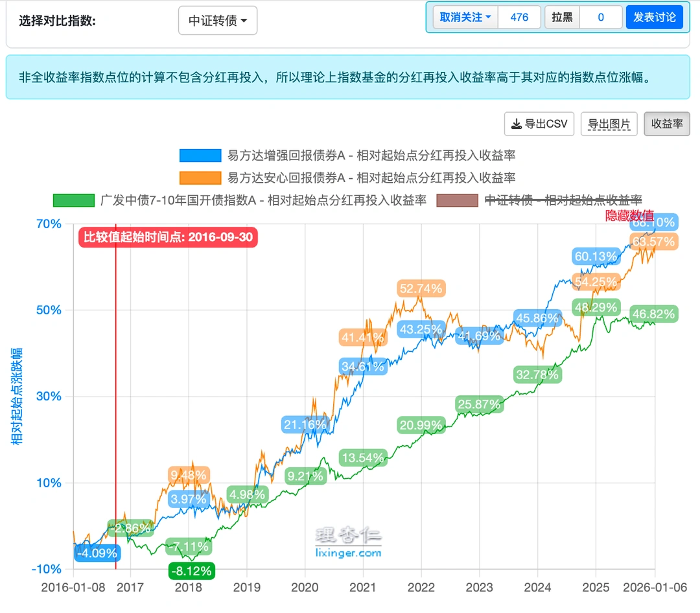Click the 相对起始点涨跌幅 y-axis title
The image size is (700, 613).
(x=16, y=396)
